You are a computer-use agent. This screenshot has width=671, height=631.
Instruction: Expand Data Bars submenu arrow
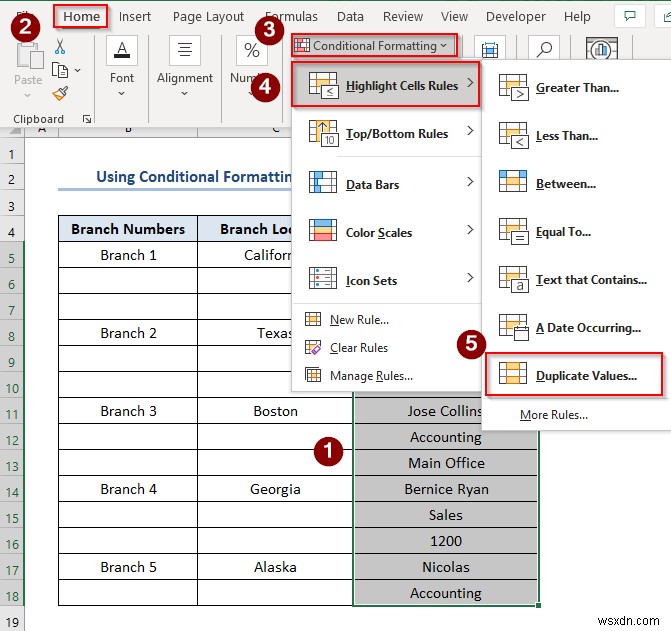[470, 182]
